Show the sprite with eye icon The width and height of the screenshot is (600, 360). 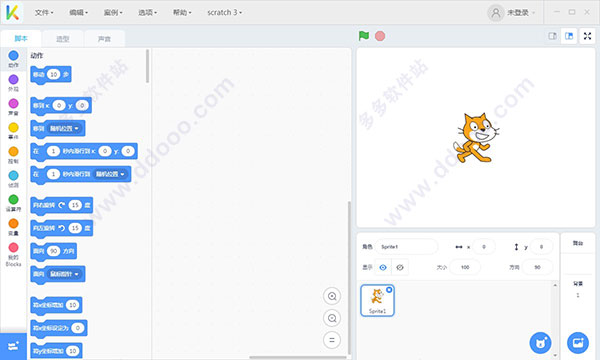(383, 267)
